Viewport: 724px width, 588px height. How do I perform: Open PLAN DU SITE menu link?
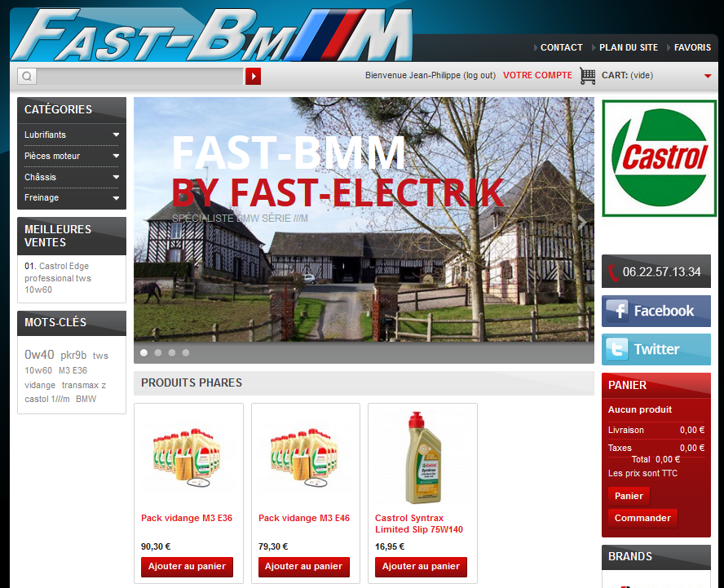coord(629,47)
